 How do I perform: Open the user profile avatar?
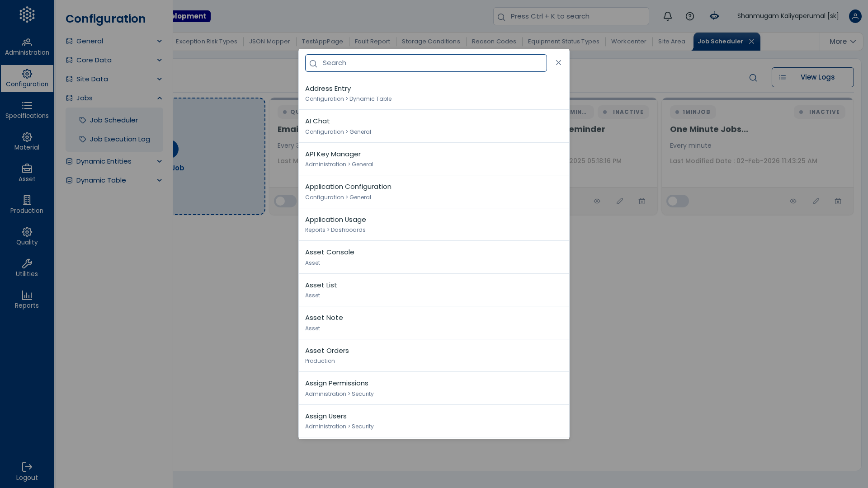pyautogui.click(x=855, y=16)
